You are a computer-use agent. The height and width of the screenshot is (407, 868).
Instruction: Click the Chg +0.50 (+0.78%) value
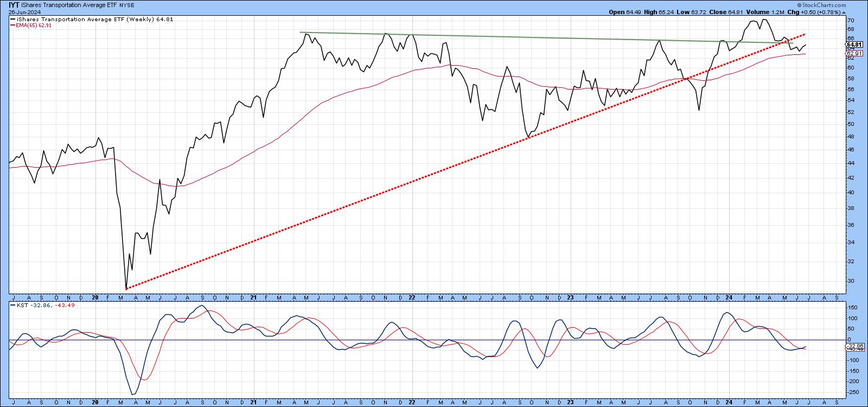[813, 12]
